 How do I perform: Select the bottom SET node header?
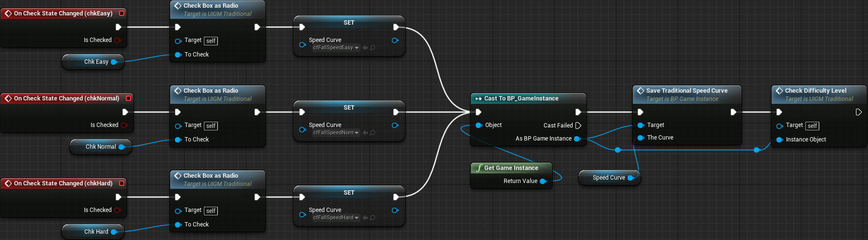coord(349,193)
